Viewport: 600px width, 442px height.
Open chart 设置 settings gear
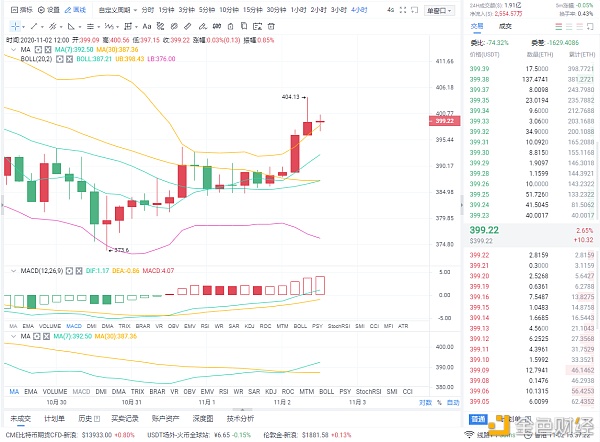coord(46,9)
